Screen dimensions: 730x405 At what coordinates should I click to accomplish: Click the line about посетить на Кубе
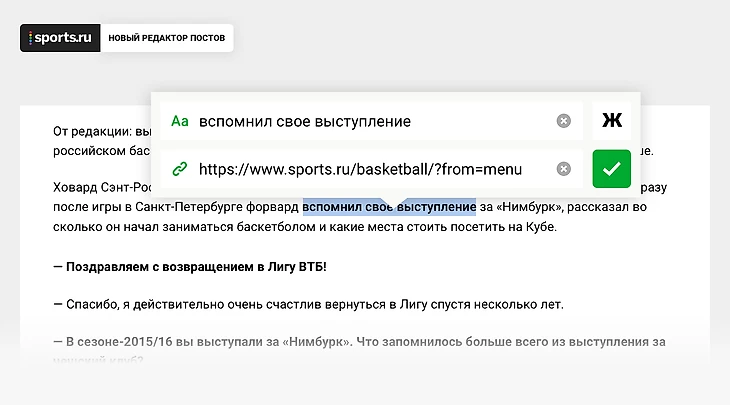tap(305, 227)
